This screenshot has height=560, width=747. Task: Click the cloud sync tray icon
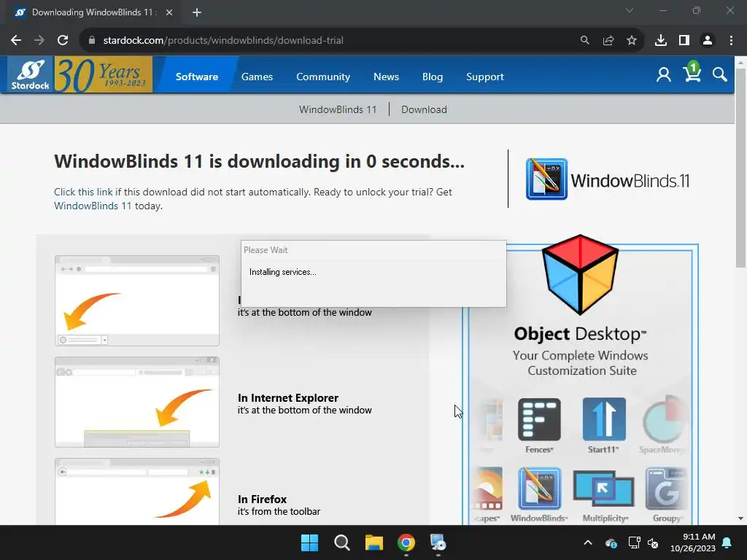pos(611,542)
